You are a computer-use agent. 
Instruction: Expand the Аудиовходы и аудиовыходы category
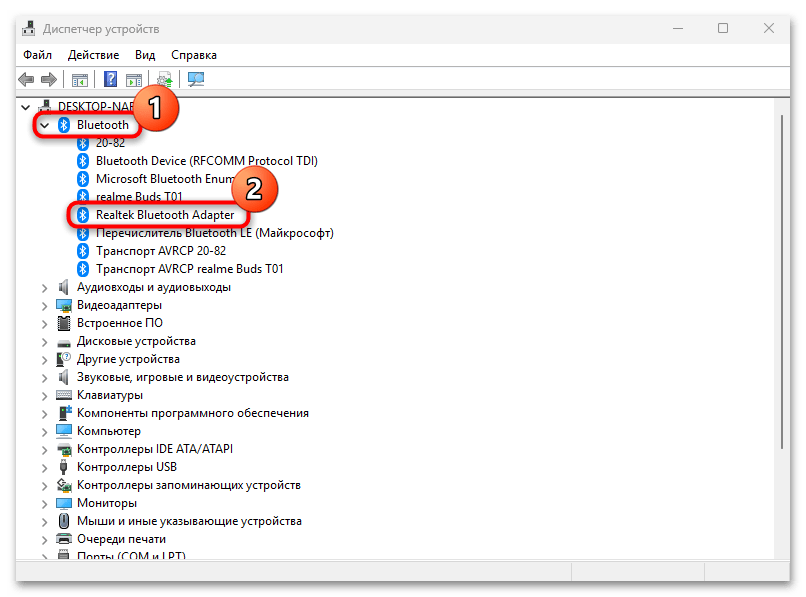tap(45, 287)
